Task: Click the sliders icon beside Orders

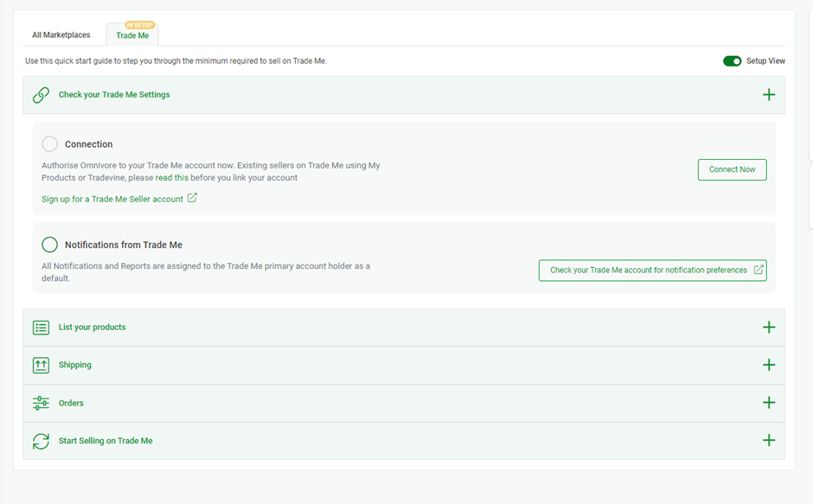Action: coord(41,403)
